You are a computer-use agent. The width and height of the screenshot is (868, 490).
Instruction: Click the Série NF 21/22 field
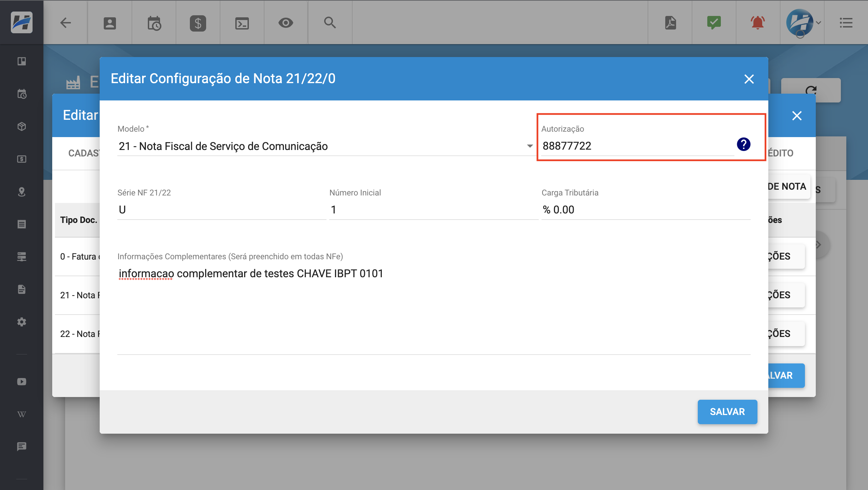tap(222, 210)
